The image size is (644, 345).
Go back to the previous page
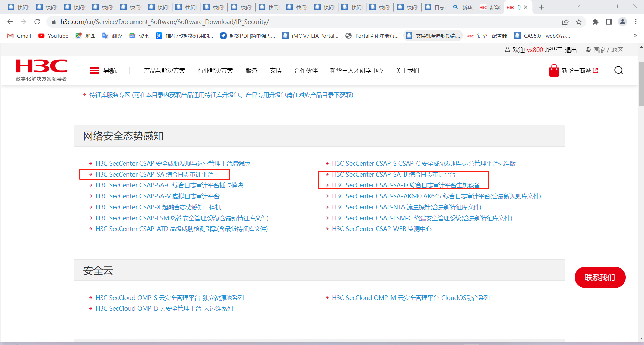click(10, 22)
